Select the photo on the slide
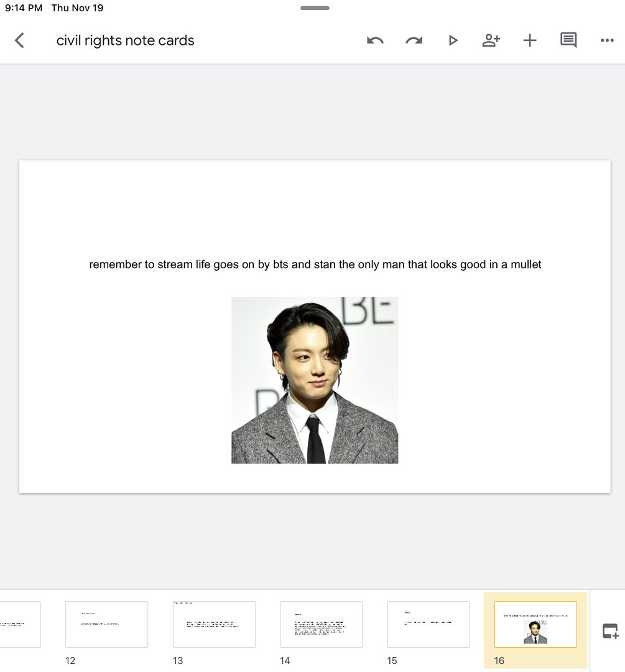Image resolution: width=625 pixels, height=672 pixels. 315,380
